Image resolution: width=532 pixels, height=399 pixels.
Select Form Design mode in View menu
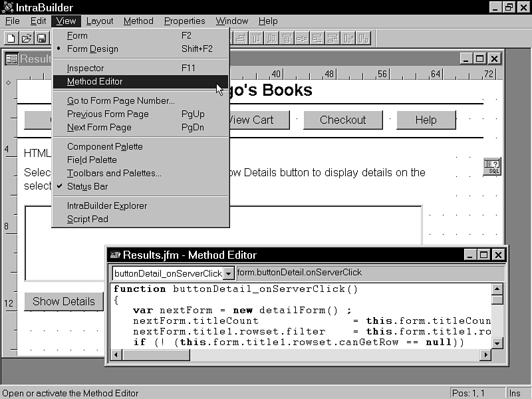click(92, 49)
